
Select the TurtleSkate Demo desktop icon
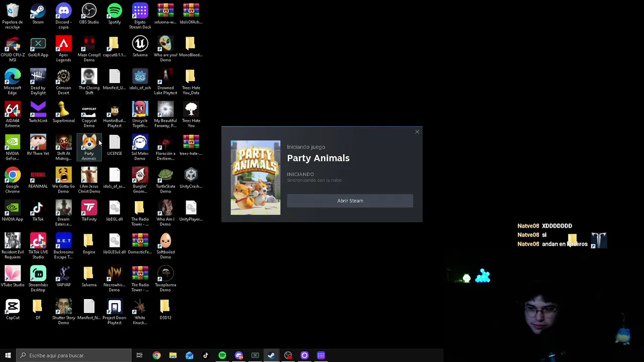(x=166, y=180)
